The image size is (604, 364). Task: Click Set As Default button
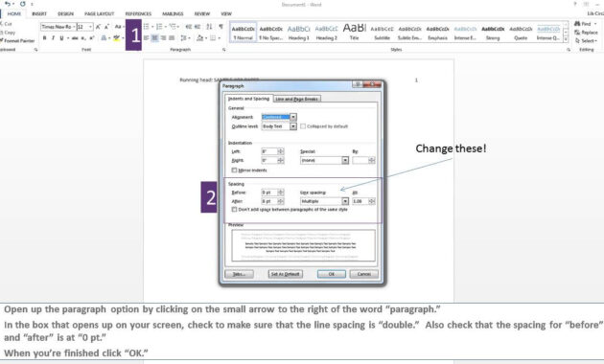click(285, 274)
